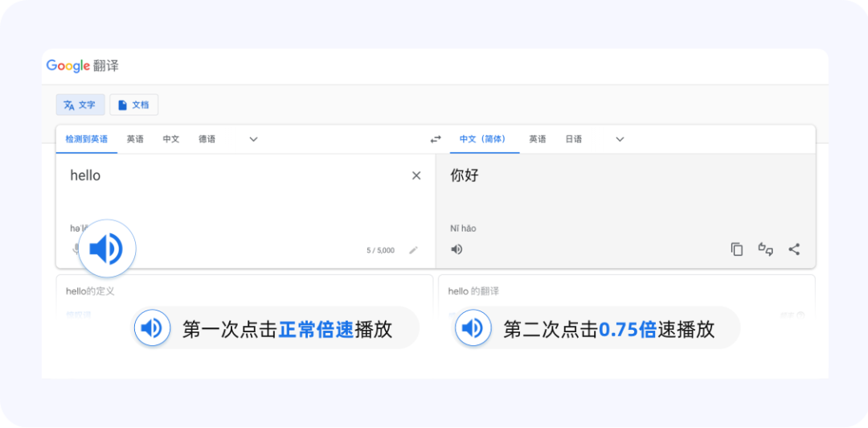868x428 pixels.
Task: Choose 德语 as source language
Action: point(207,139)
